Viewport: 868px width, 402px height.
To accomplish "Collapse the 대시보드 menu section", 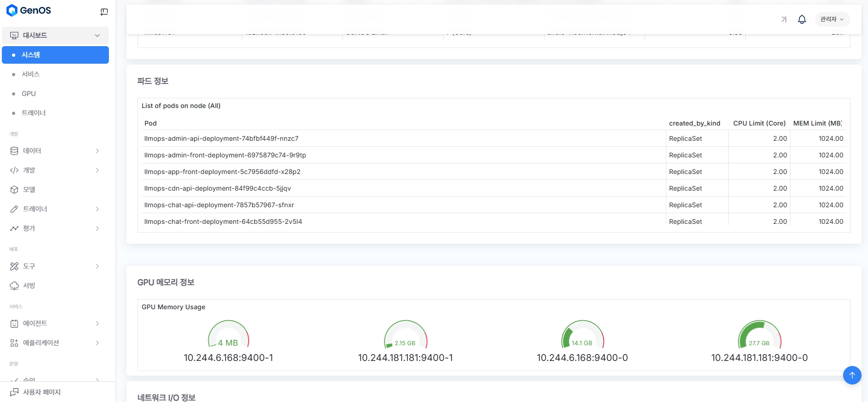I will coord(97,36).
